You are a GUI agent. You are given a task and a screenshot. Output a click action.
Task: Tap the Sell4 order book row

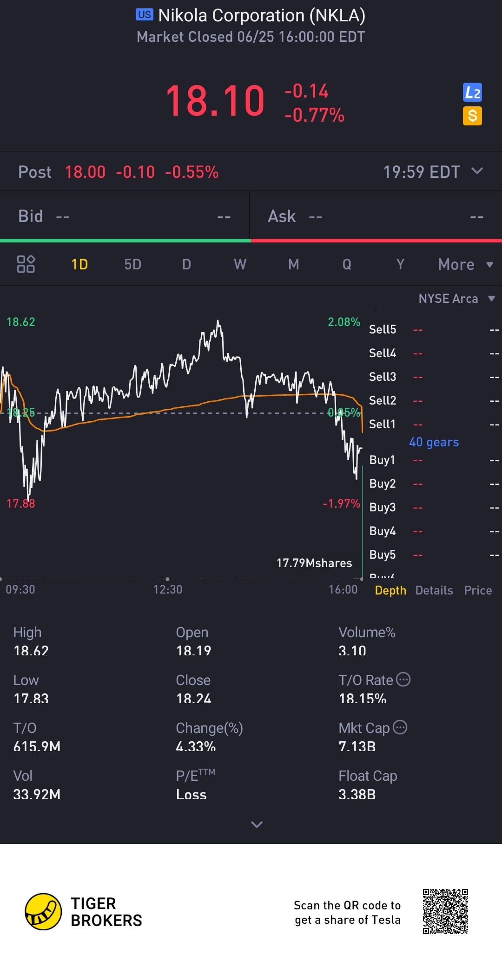pos(434,353)
